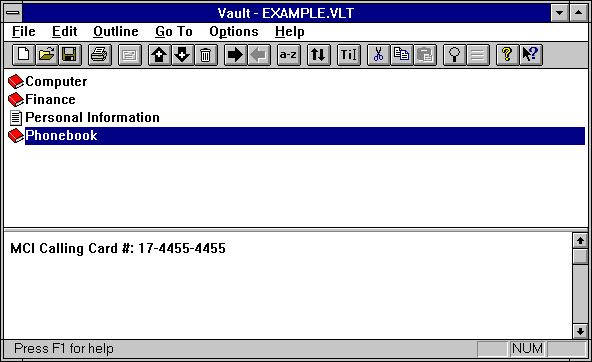Select the highlighted Phonebook entry
Screen dimensions: 592x362
pos(305,136)
